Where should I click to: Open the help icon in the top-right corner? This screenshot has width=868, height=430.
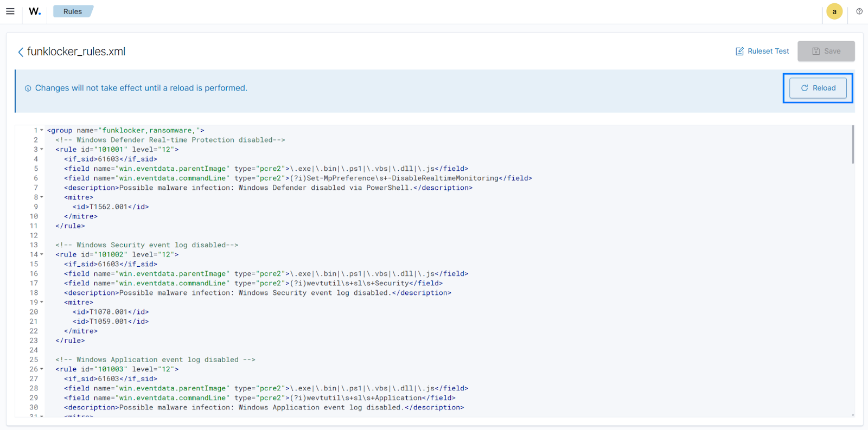859,11
